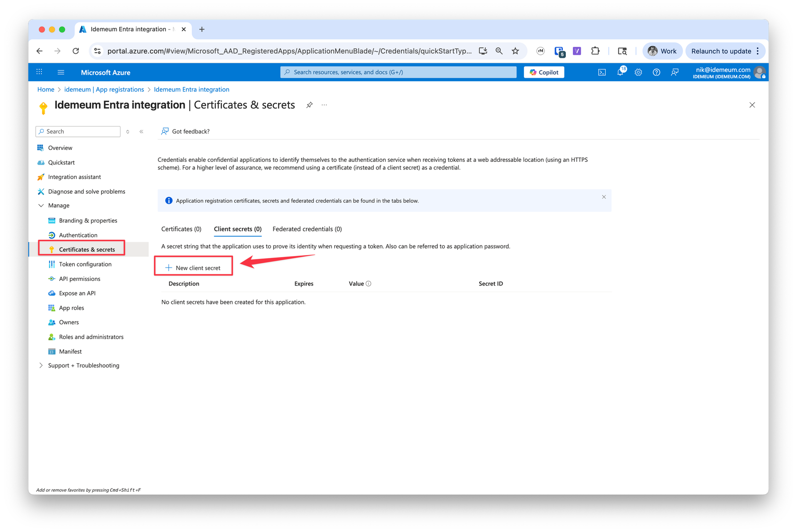The width and height of the screenshot is (797, 532).
Task: Reload the browser page
Action: (76, 51)
